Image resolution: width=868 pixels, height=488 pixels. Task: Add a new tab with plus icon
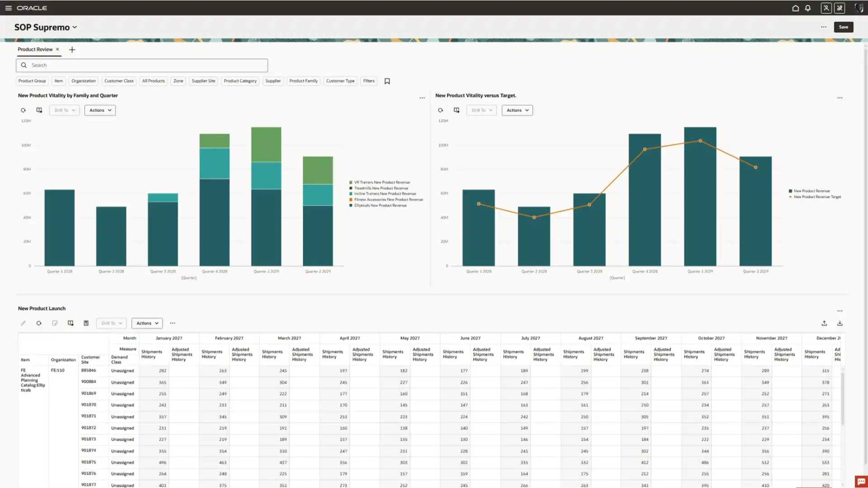[x=72, y=50]
